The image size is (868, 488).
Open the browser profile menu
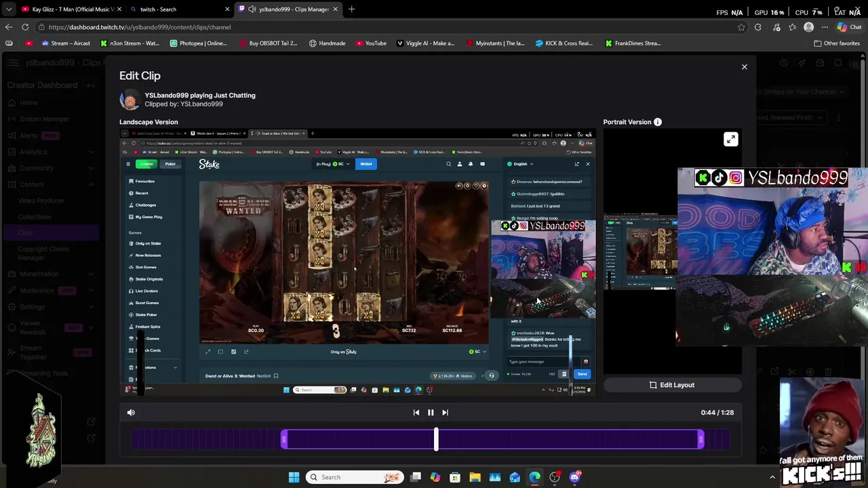tap(808, 27)
